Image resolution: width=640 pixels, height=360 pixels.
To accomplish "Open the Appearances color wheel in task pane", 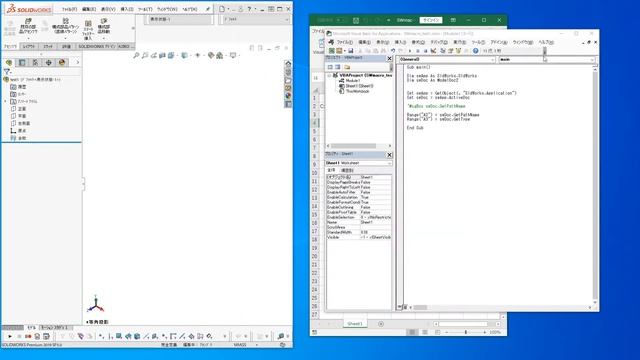I will click(x=288, y=96).
